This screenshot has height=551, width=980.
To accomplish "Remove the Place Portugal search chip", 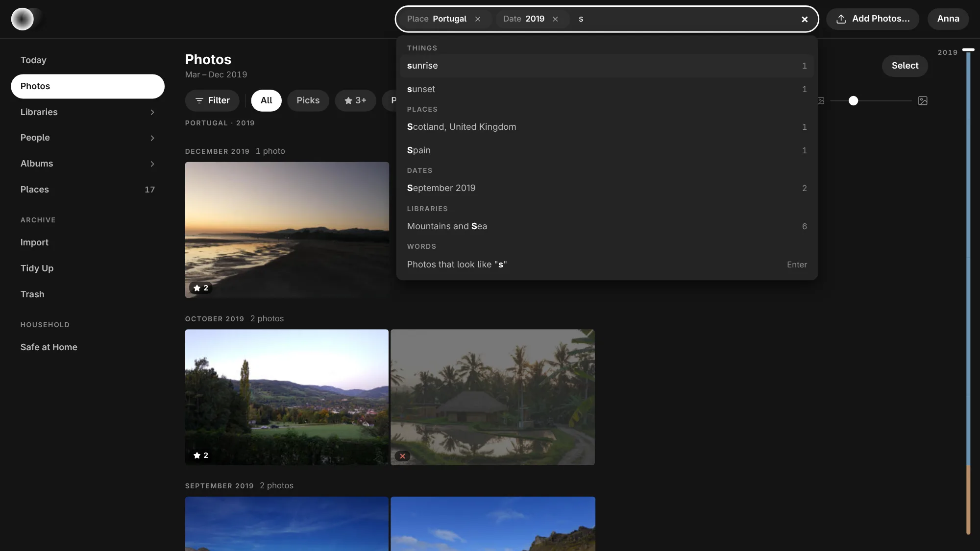I will click(x=478, y=19).
